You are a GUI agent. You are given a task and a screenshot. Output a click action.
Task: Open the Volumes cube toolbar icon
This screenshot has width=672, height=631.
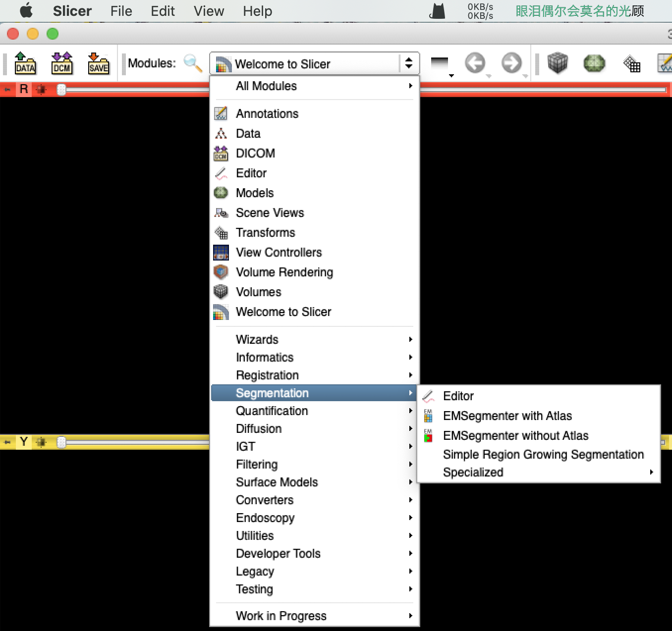point(558,63)
